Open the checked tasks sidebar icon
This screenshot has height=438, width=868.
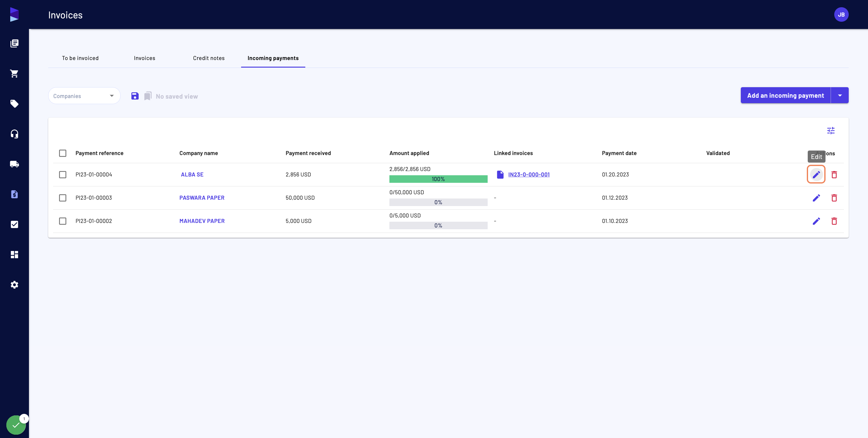tap(14, 224)
